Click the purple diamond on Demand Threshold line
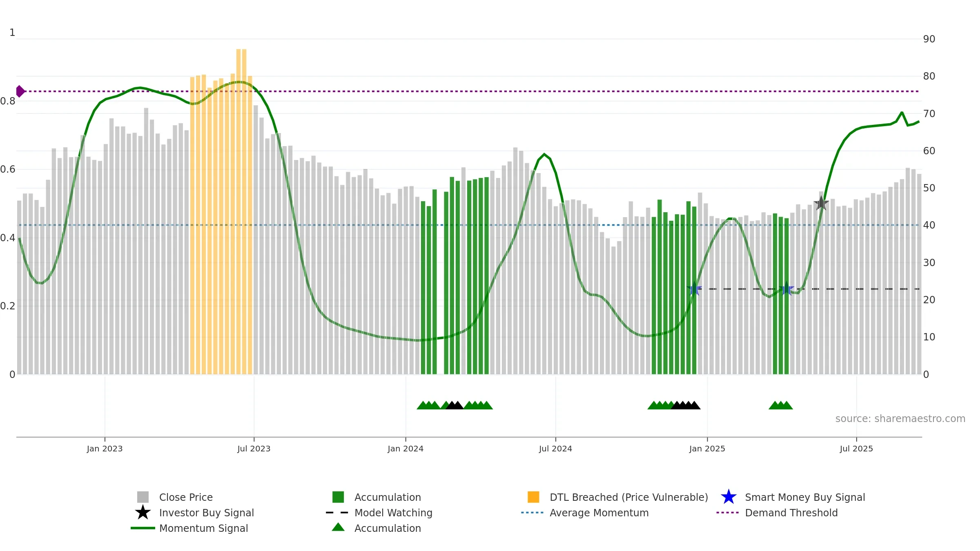This screenshot has width=980, height=551. point(20,91)
